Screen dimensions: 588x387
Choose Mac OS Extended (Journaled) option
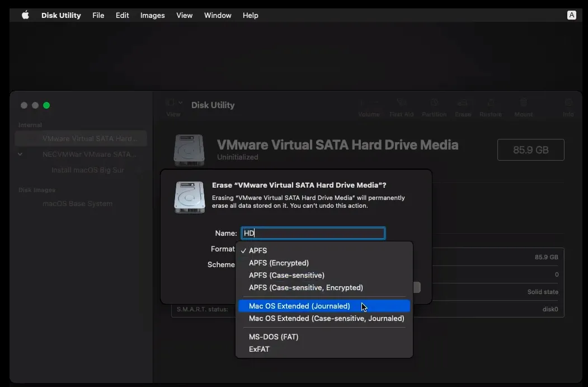click(324, 306)
